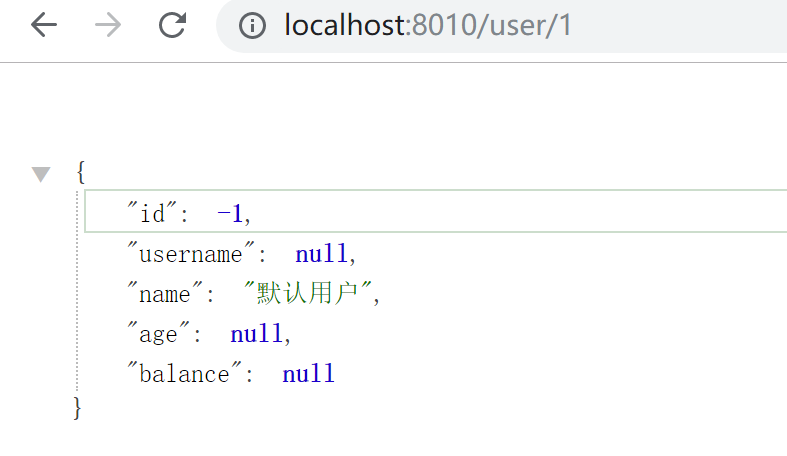Click the browser back arrow
The width and height of the screenshot is (787, 456).
point(44,25)
